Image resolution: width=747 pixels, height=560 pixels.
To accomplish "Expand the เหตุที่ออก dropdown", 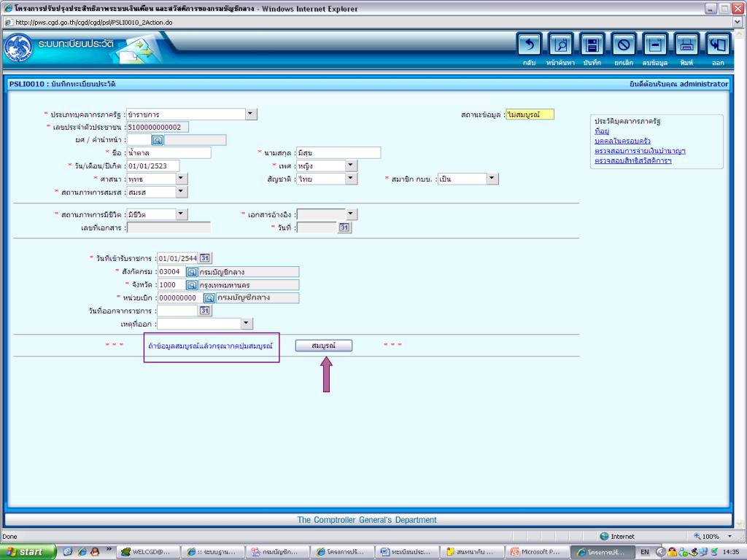I will tap(247, 324).
